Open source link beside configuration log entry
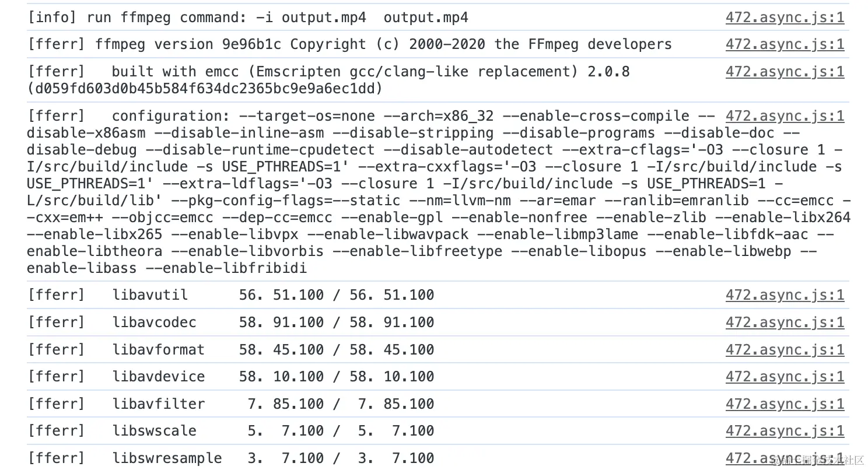Image resolution: width=868 pixels, height=470 pixels. tap(785, 116)
